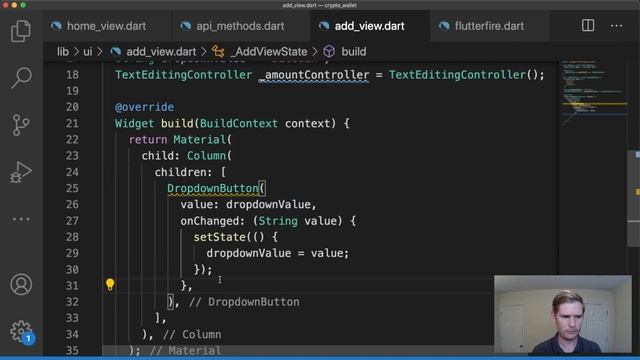Click 'children: [' on line 24

190,172
